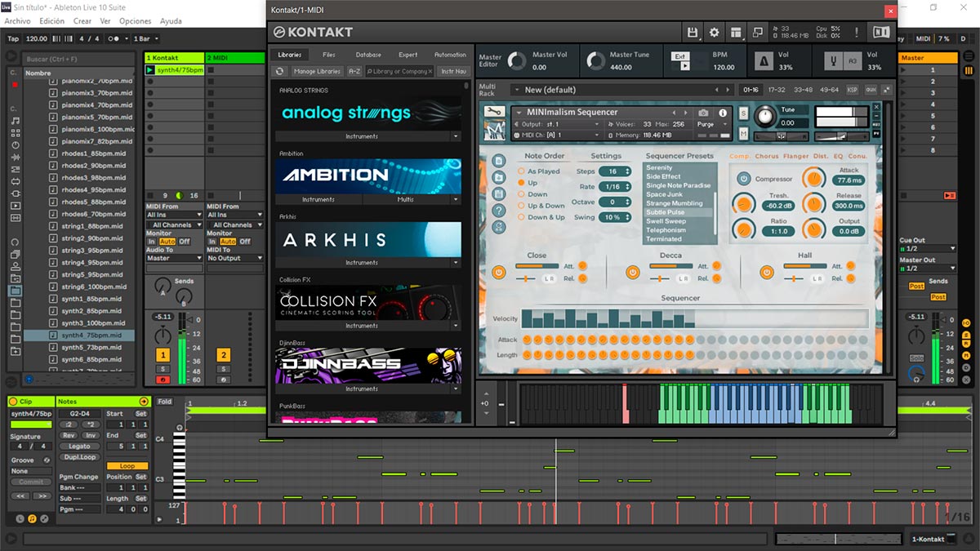The width and height of the screenshot is (980, 551).
Task: Open the Purge dropdown menu
Action: click(x=712, y=124)
